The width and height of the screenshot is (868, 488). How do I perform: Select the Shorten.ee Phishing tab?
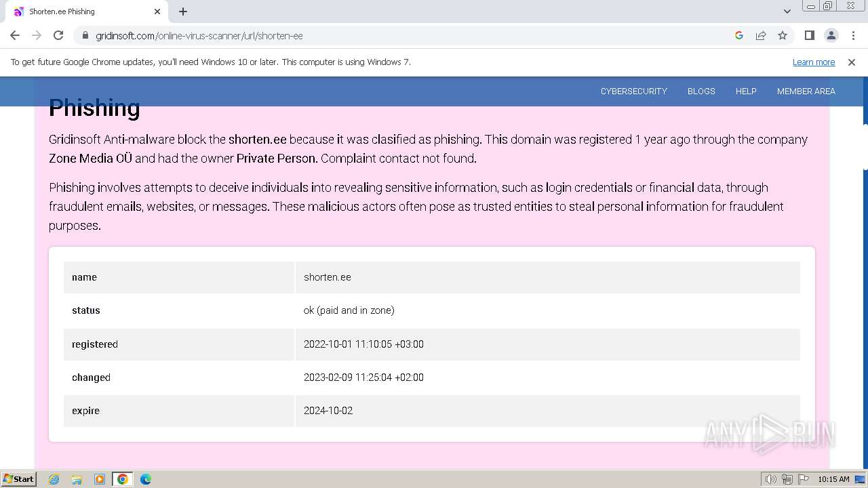[x=87, y=12]
